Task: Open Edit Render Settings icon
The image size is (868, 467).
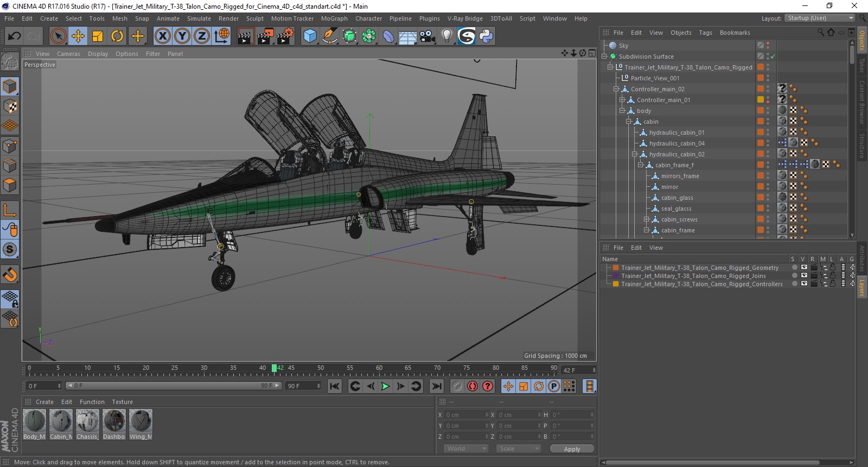Action: tap(285, 36)
